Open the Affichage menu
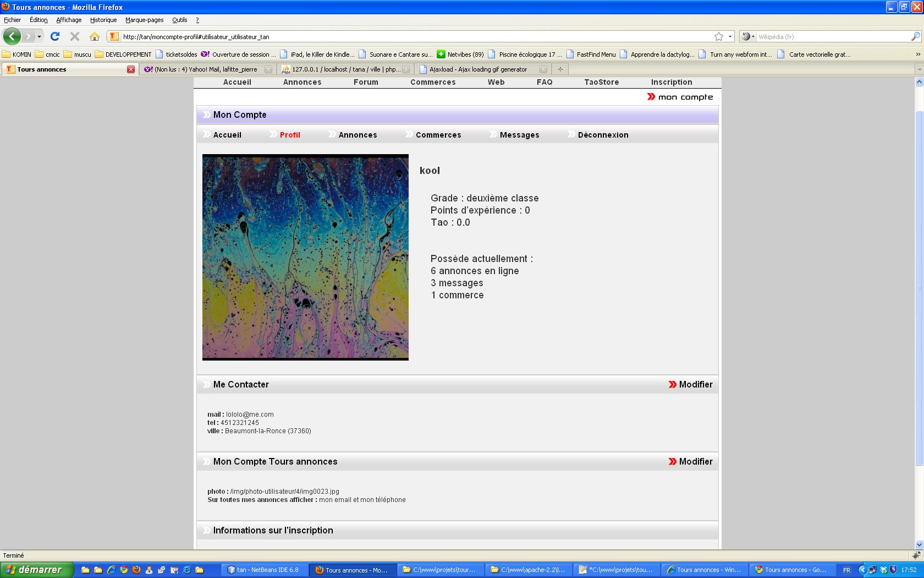This screenshot has height=578, width=924. (x=69, y=20)
